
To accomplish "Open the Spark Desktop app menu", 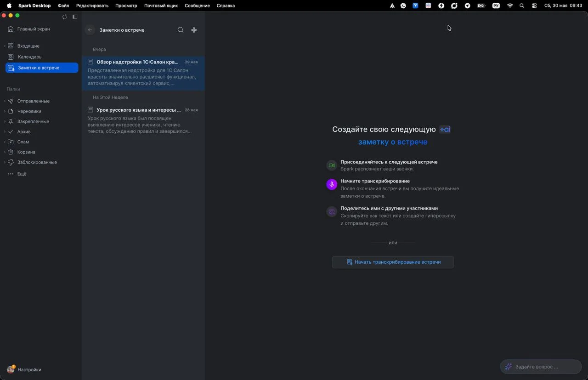I will [x=34, y=6].
